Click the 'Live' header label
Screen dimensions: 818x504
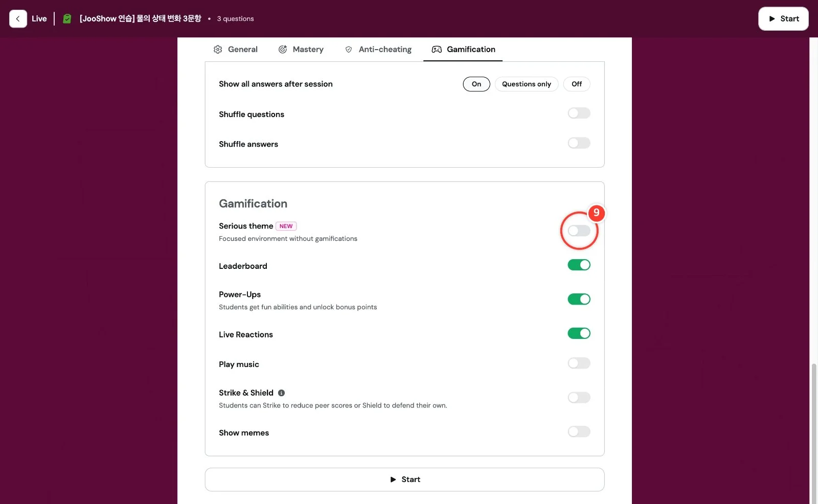[39, 19]
